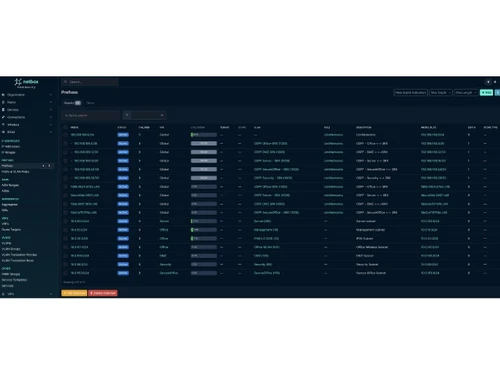Click the Organization sidebar icon
Viewport: 500px width, 375px height.
(x=3, y=95)
